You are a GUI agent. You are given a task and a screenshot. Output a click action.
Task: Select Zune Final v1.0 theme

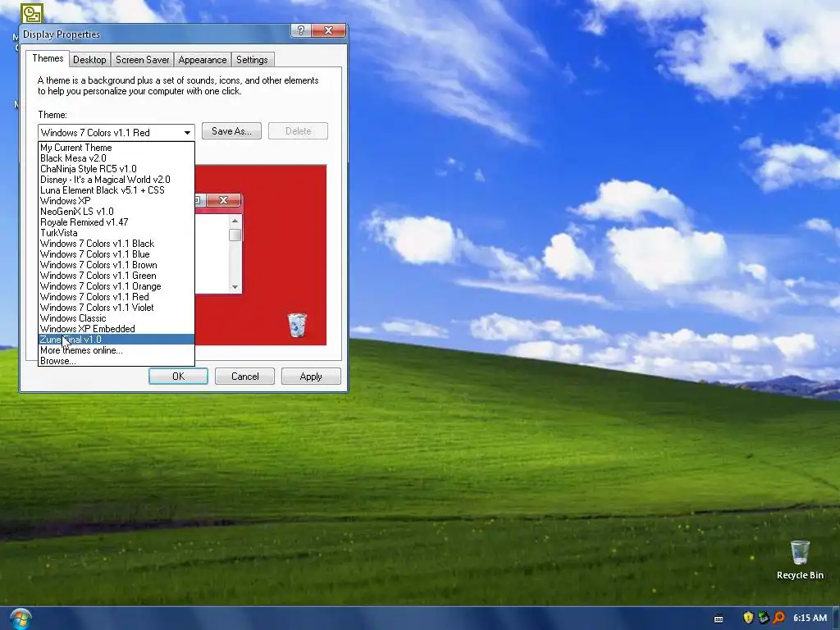tap(116, 340)
